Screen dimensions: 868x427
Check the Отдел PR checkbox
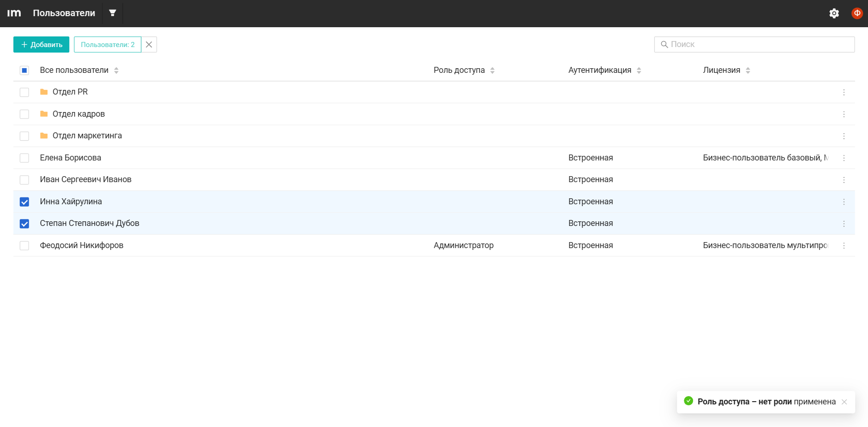coord(24,92)
